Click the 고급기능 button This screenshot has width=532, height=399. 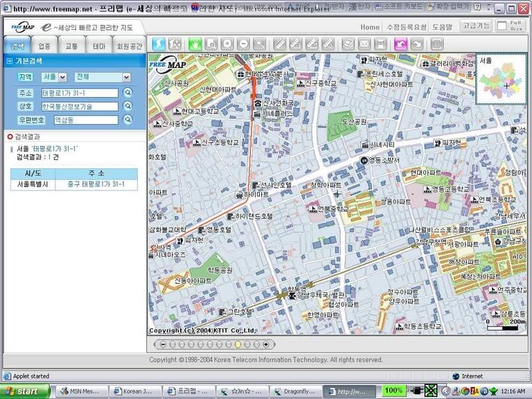click(x=476, y=26)
